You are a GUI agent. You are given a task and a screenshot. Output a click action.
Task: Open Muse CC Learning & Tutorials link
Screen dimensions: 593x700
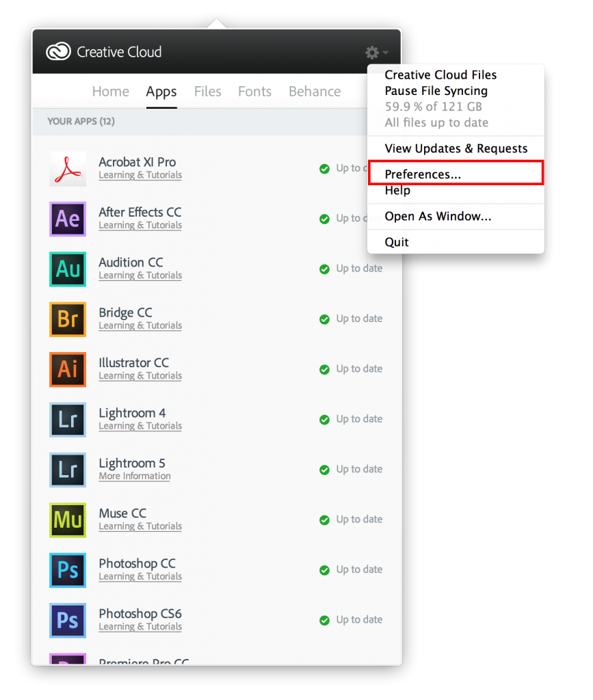140,526
